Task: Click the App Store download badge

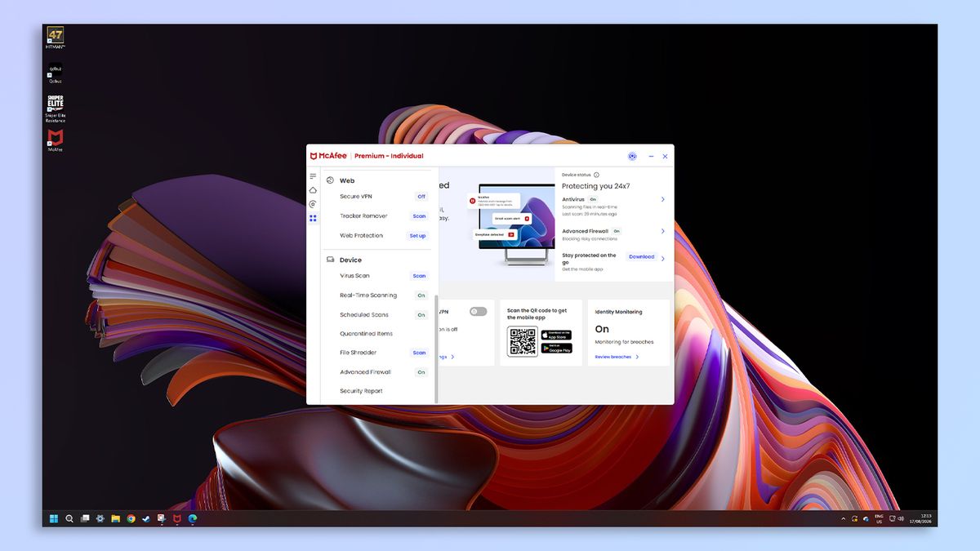Action: pos(556,335)
